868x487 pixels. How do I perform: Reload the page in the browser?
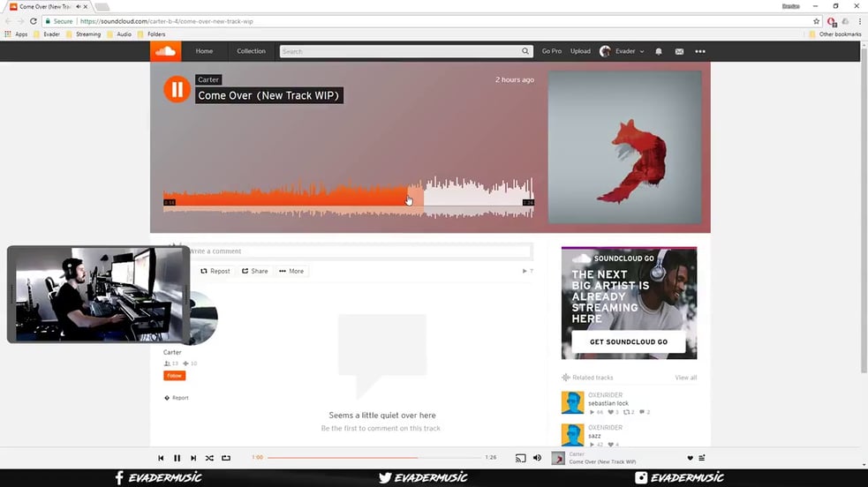(x=34, y=21)
